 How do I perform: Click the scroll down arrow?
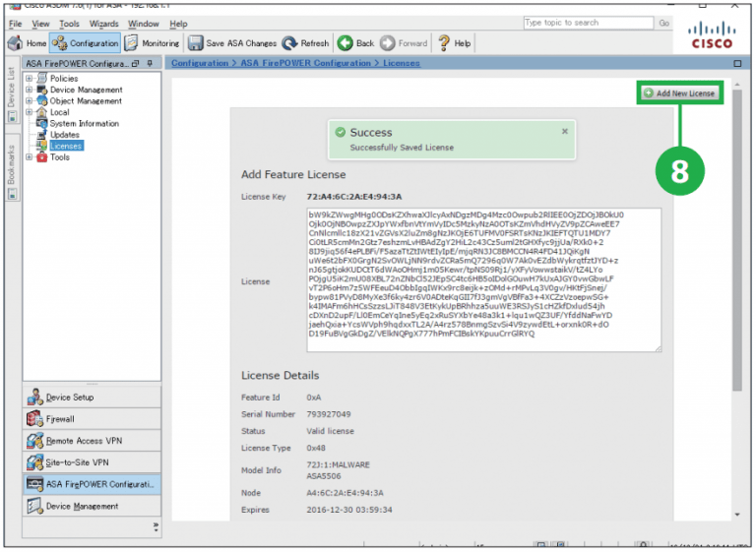coord(736,515)
